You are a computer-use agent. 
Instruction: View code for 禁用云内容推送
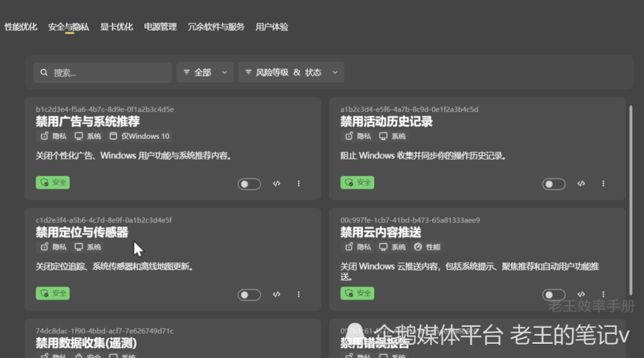(581, 294)
